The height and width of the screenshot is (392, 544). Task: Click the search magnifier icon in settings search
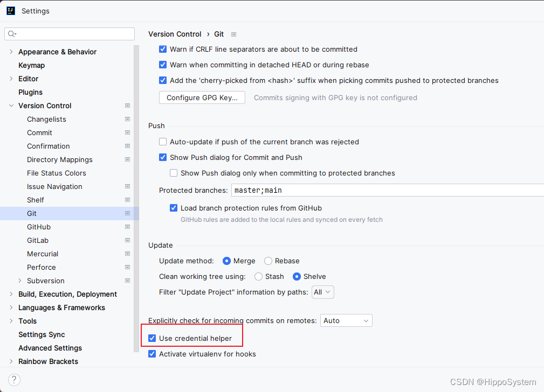(x=12, y=33)
